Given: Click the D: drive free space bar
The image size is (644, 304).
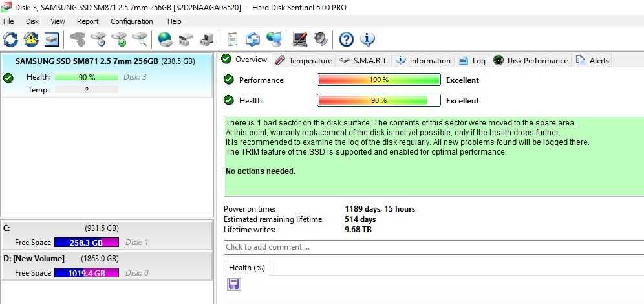Looking at the screenshot, I should click(86, 273).
